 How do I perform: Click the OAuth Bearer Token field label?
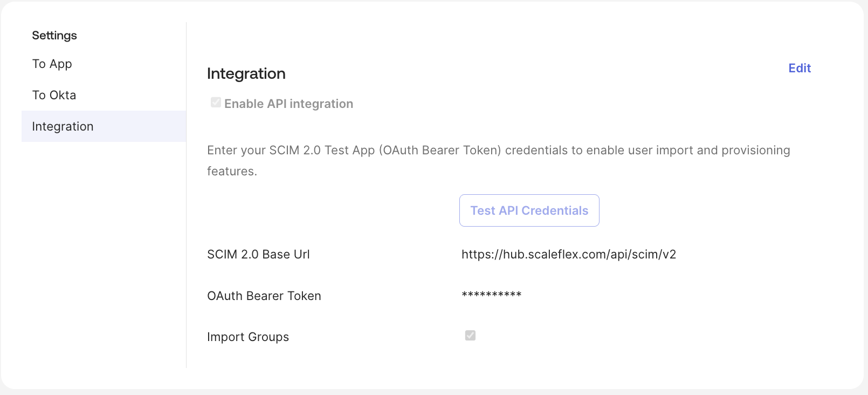pos(264,296)
